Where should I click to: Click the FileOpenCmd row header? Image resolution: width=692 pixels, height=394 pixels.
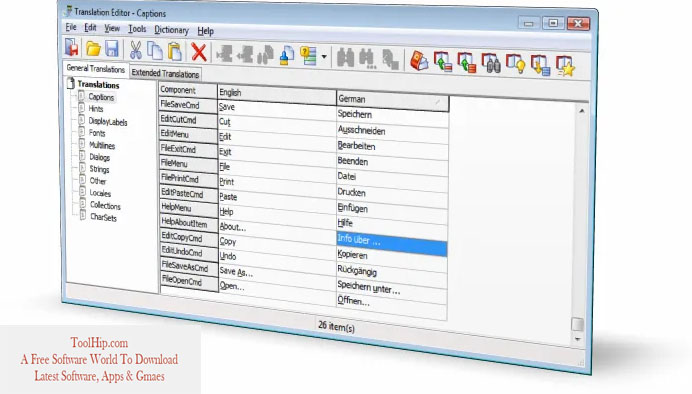click(x=189, y=282)
